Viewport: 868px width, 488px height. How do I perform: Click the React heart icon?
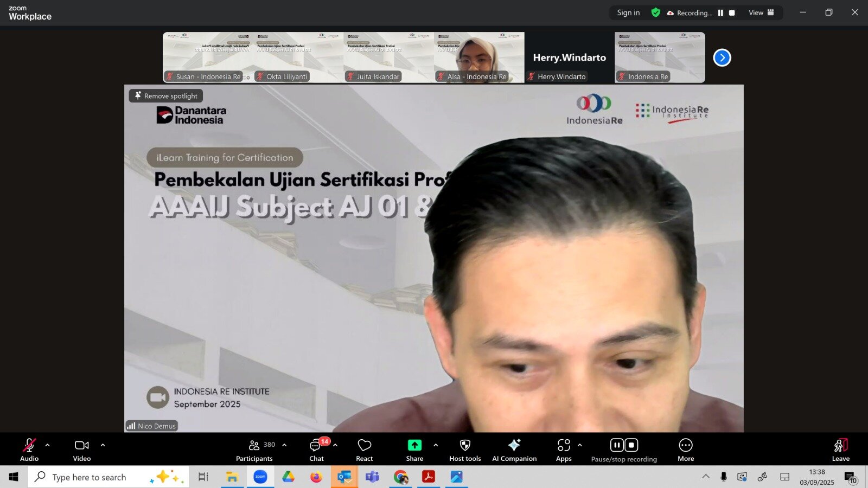click(x=364, y=449)
